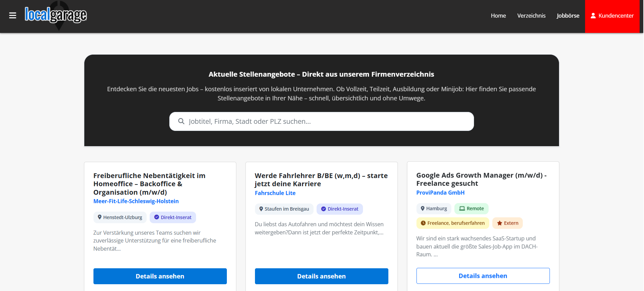Open the Jobbörse navigation item

[x=568, y=16]
